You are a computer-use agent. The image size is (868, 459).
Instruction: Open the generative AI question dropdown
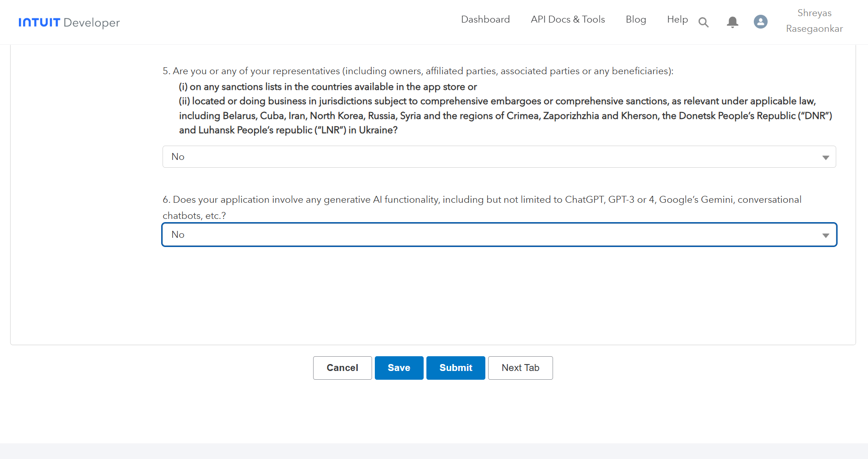coord(493,235)
